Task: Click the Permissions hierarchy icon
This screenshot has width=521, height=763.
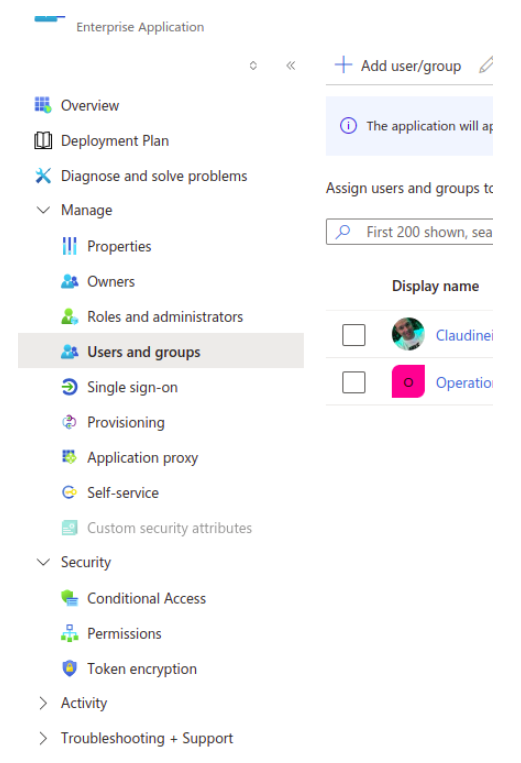Action: (70, 634)
